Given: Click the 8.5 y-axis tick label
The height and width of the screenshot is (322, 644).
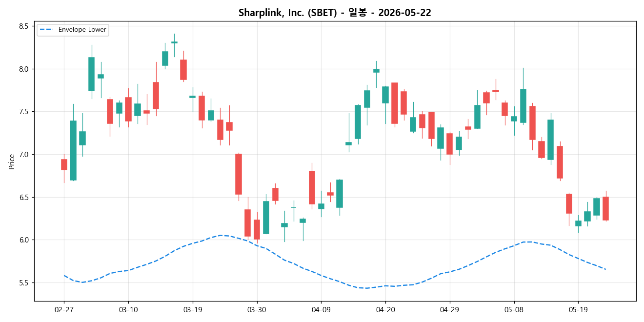Looking at the screenshot, I should click(23, 26).
